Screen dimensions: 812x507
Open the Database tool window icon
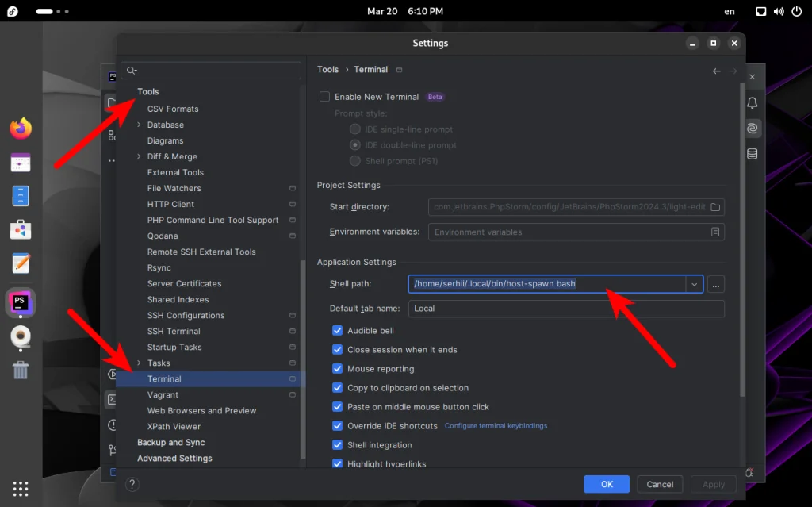752,153
